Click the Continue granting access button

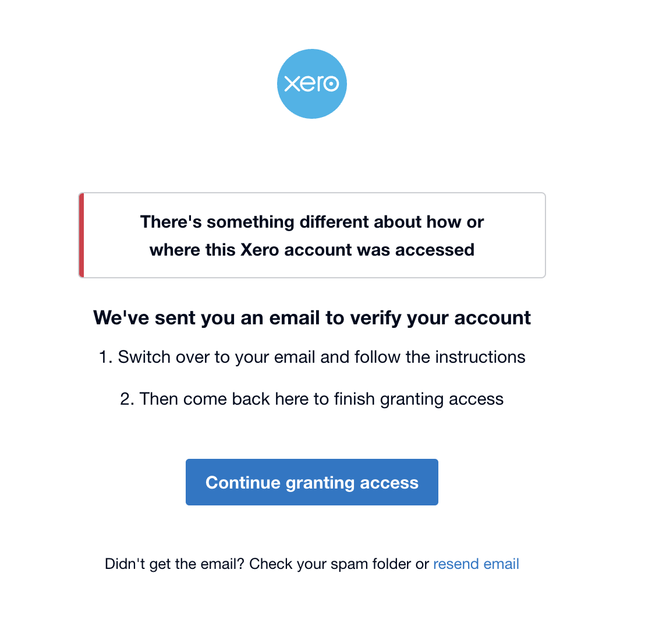312,482
